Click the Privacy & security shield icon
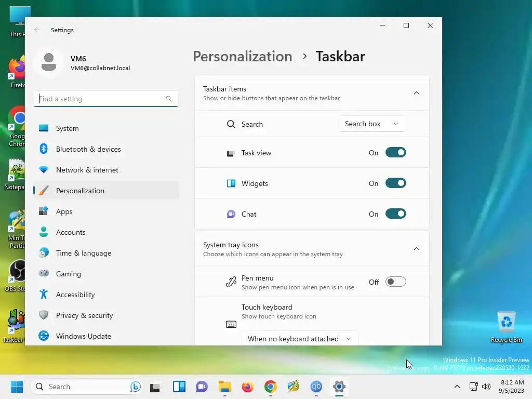 click(x=44, y=315)
